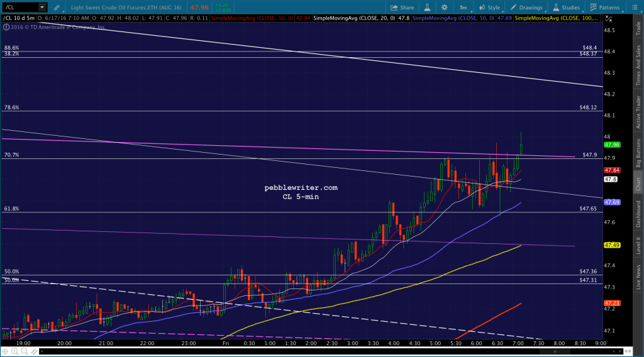Image resolution: width=644 pixels, height=357 pixels.
Task: Open the Studies menu
Action: click(567, 8)
